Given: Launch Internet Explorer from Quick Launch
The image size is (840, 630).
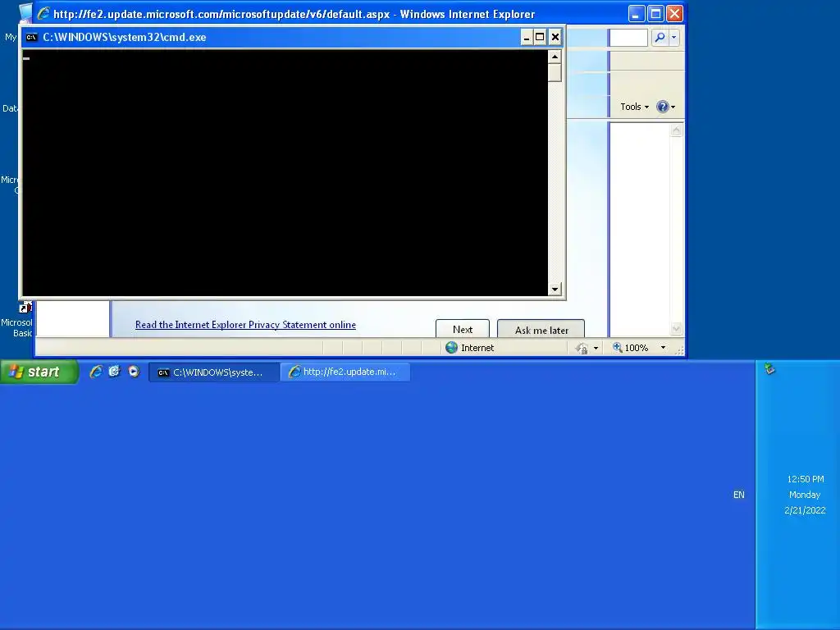Looking at the screenshot, I should (x=96, y=372).
